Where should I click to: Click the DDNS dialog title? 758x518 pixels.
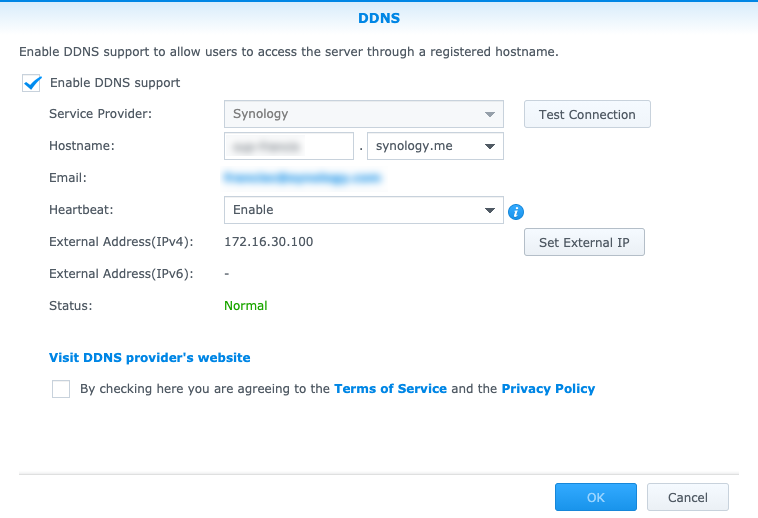point(379,18)
